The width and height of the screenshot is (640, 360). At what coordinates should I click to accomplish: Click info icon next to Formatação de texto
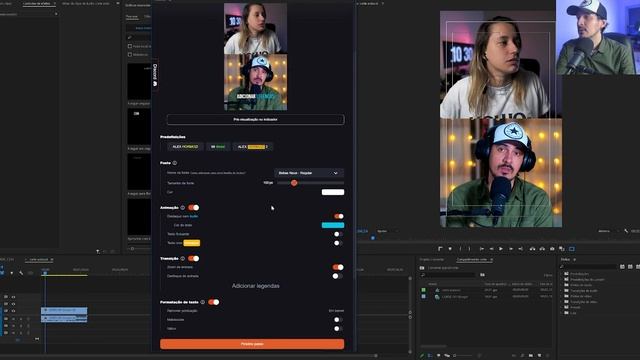(202, 302)
